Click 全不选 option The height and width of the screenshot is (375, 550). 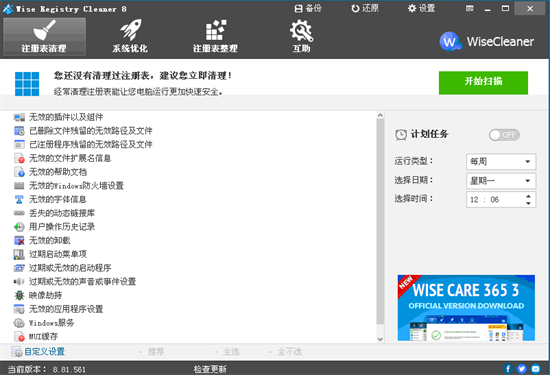(x=290, y=351)
